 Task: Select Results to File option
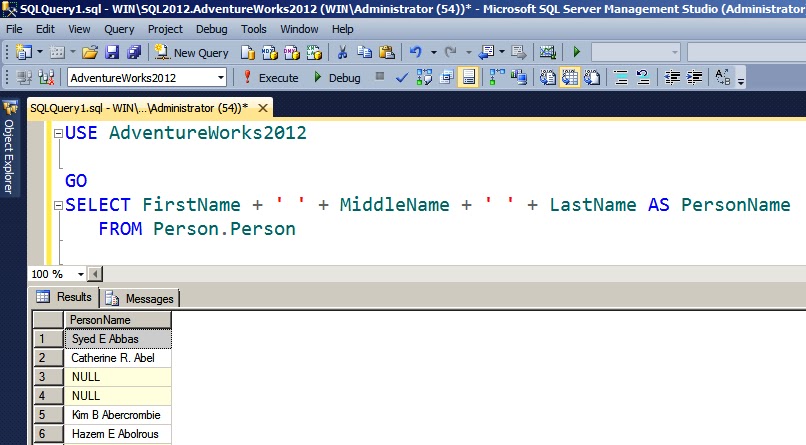[x=592, y=78]
